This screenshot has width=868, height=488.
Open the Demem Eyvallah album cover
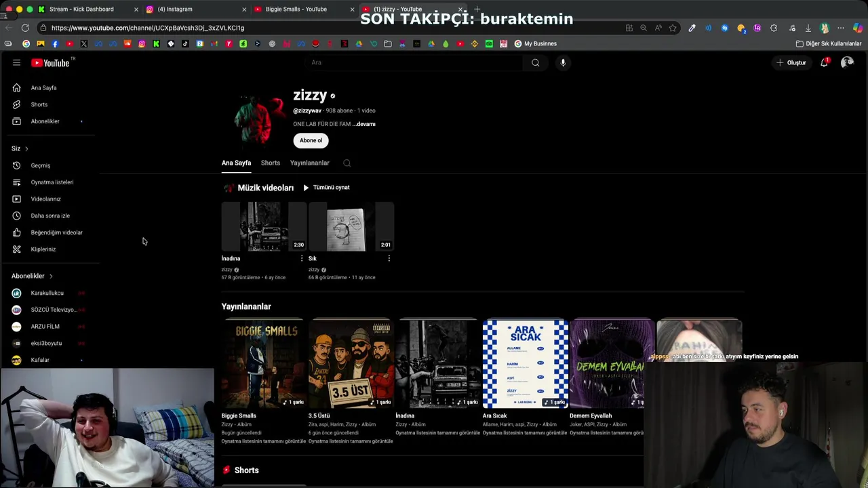612,363
